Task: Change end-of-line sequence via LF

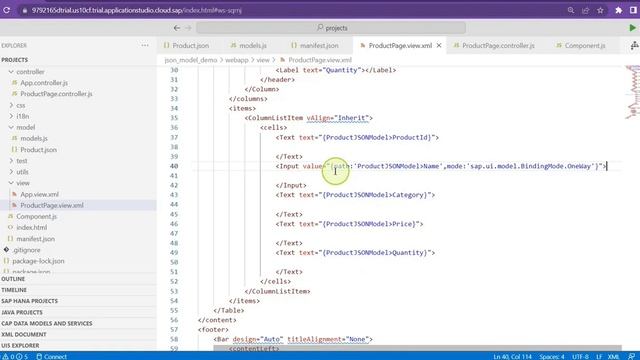Action: [599, 356]
